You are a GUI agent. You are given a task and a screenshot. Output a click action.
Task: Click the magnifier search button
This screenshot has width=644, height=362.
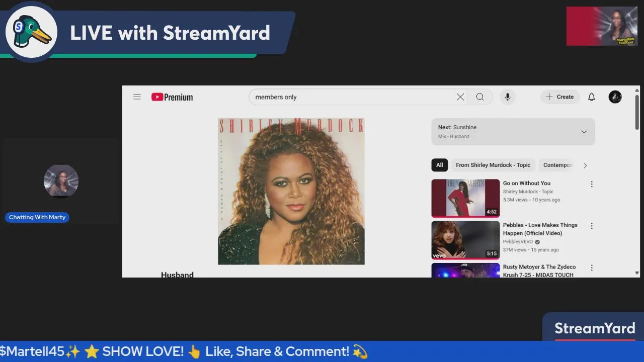pyautogui.click(x=480, y=97)
